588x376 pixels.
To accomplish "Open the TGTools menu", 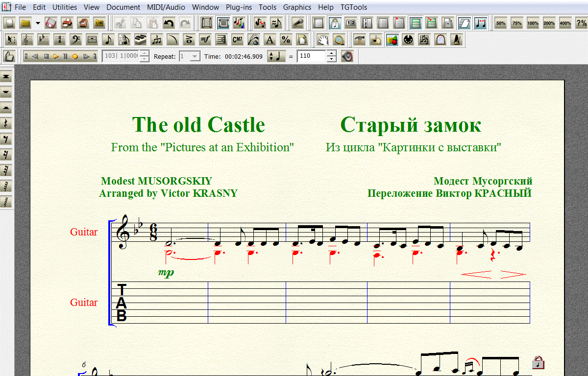I will (354, 7).
